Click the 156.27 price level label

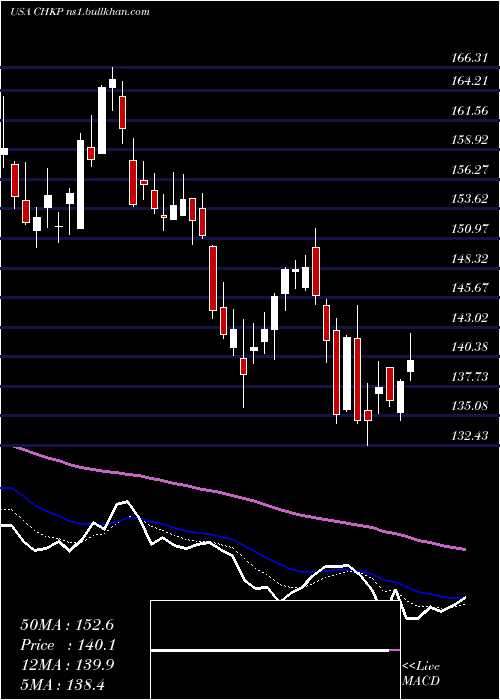coord(469,170)
